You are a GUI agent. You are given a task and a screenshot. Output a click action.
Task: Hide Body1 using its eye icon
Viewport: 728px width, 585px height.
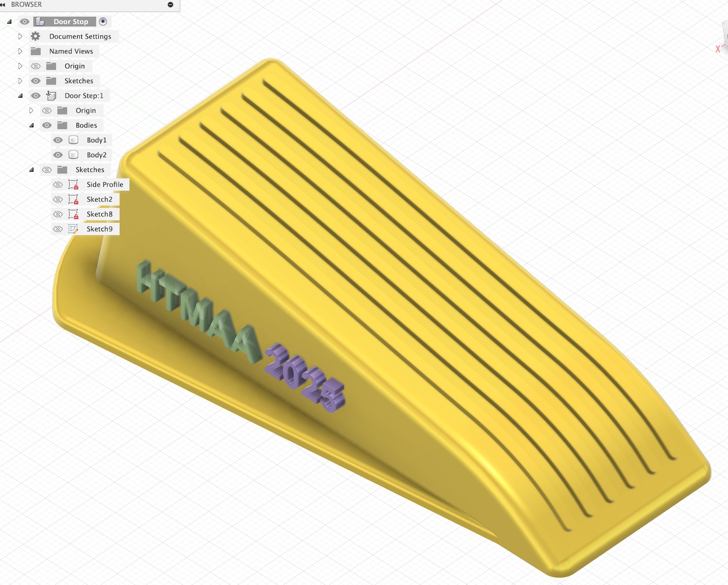58,140
